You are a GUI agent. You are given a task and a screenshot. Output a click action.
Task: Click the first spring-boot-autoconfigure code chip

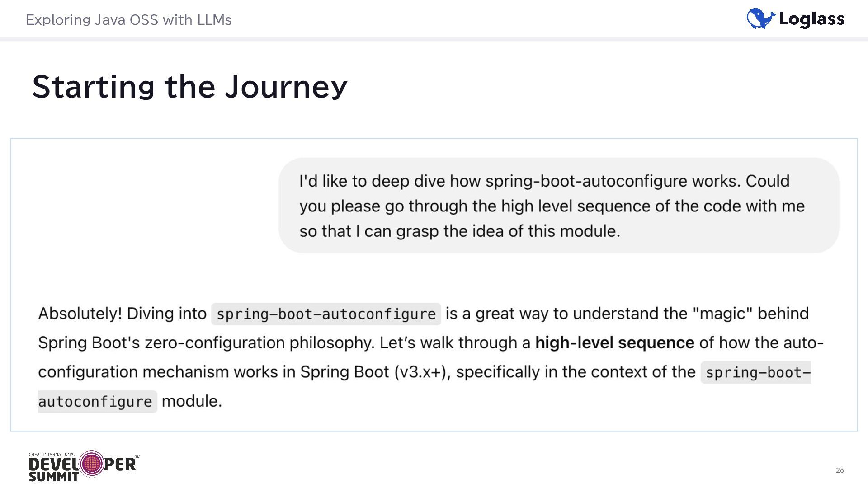point(326,314)
